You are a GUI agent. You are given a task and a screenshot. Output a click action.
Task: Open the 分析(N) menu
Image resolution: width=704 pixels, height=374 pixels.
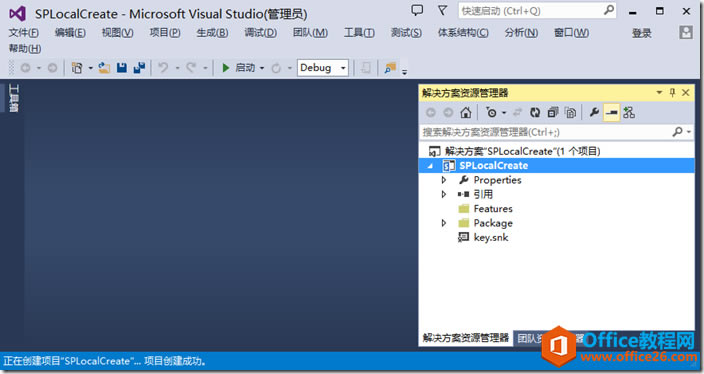521,32
